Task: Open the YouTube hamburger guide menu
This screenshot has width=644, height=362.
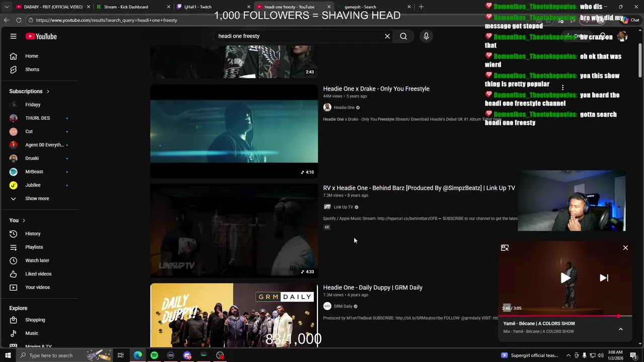Action: point(14,36)
